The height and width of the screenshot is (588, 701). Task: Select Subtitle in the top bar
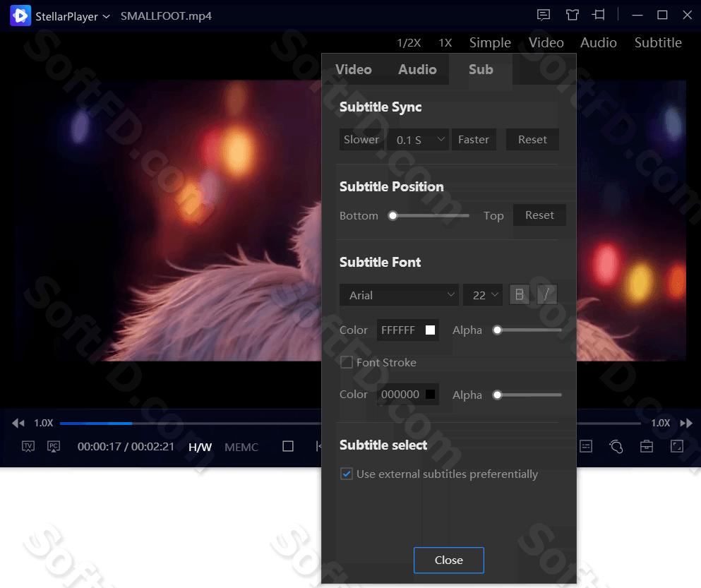(658, 43)
